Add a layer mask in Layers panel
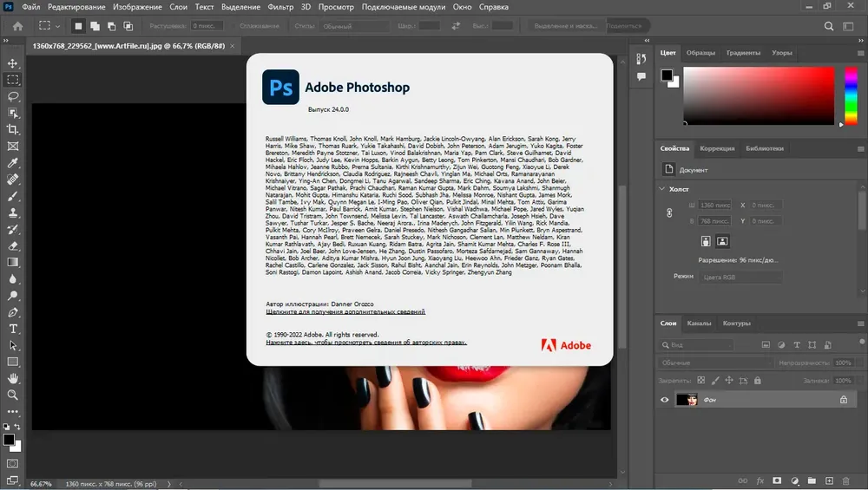 777,480
